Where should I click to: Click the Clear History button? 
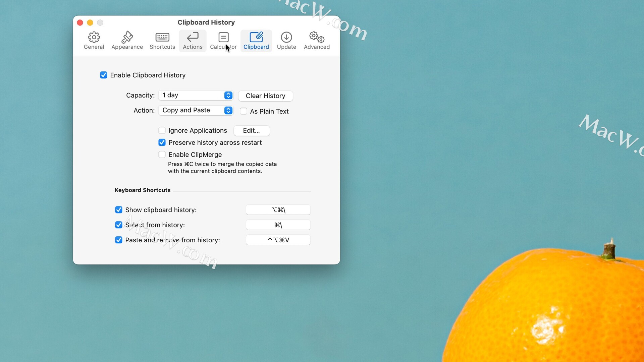[265, 96]
